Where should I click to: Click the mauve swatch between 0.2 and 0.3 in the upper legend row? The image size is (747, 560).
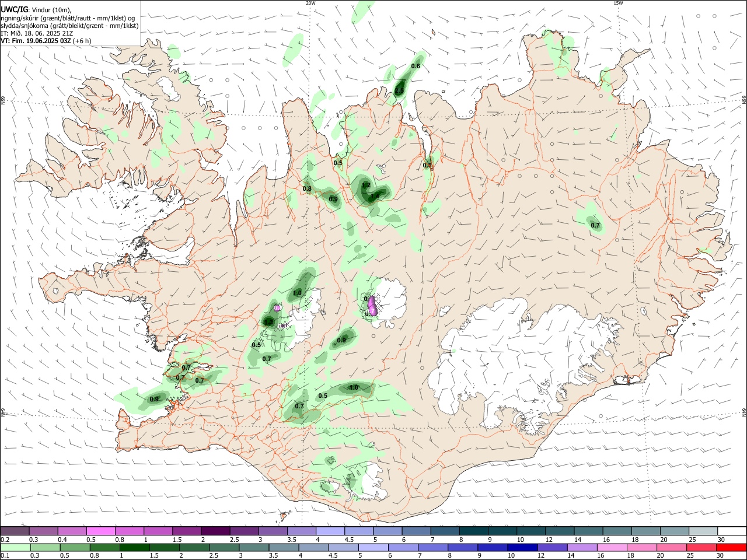pyautogui.click(x=15, y=531)
